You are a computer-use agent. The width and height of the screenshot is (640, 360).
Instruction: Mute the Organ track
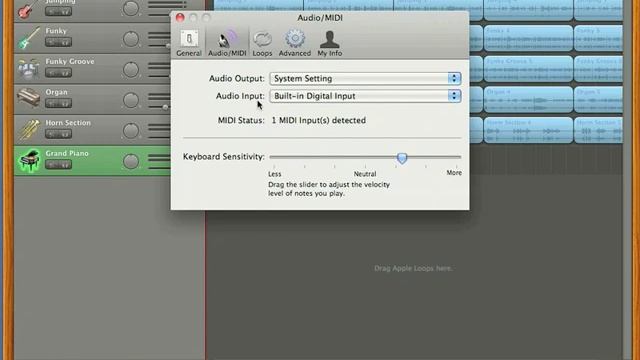point(52,103)
